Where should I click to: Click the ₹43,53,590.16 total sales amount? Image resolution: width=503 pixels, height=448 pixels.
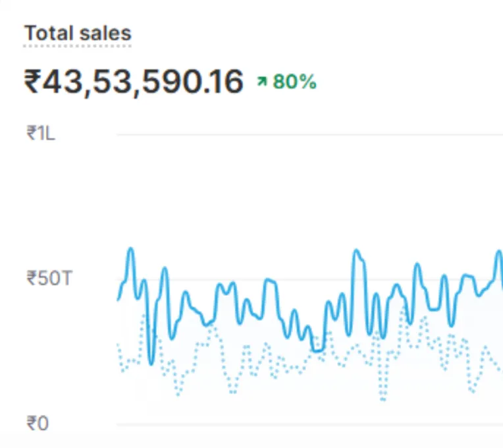134,82
